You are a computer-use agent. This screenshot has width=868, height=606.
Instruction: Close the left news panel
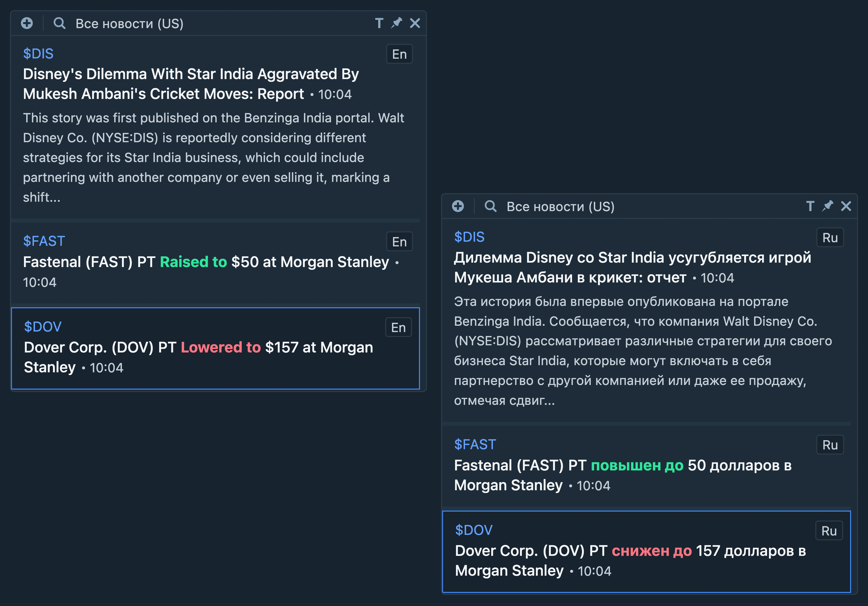coord(415,23)
